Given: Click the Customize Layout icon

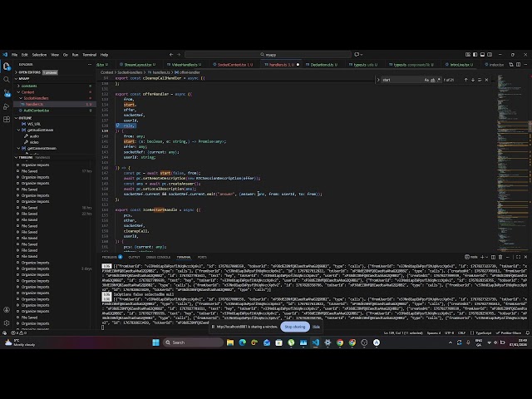Looking at the screenshot, I should [468, 54].
